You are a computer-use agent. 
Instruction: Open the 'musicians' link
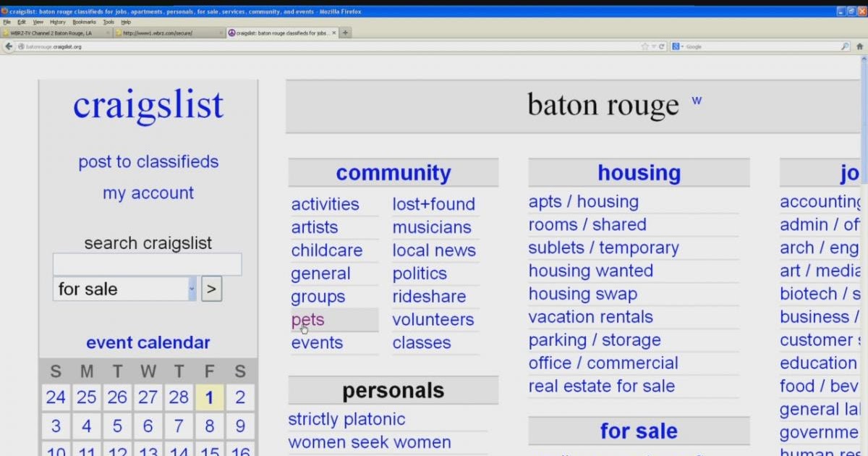pos(432,227)
